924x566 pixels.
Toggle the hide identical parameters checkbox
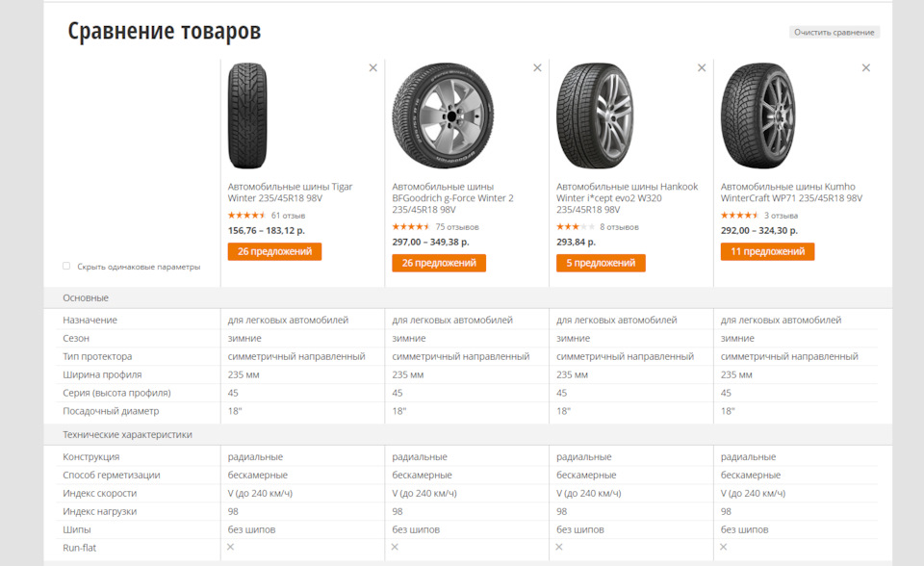pyautogui.click(x=66, y=267)
